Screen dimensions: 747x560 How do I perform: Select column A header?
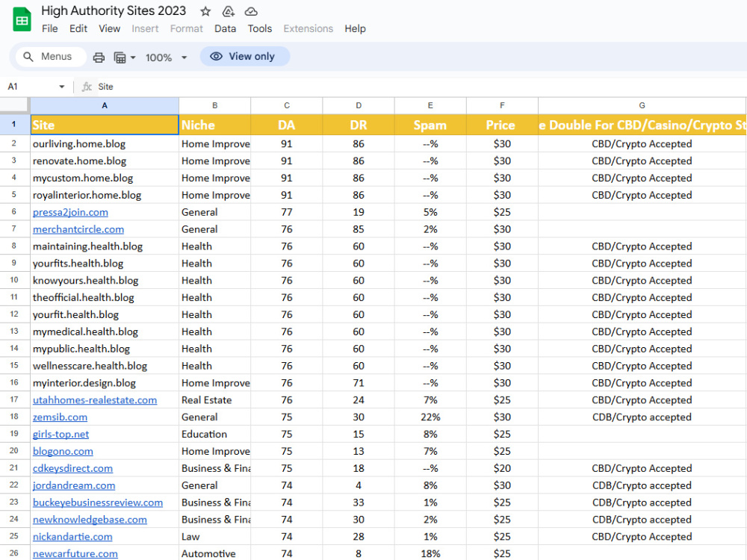pos(105,106)
